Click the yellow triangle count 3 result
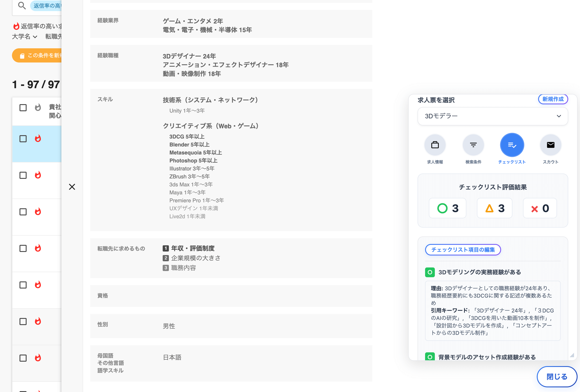 [494, 208]
